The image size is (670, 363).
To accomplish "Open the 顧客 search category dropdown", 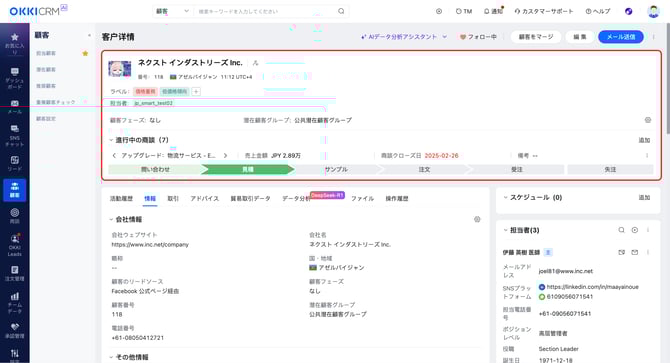I will [173, 11].
